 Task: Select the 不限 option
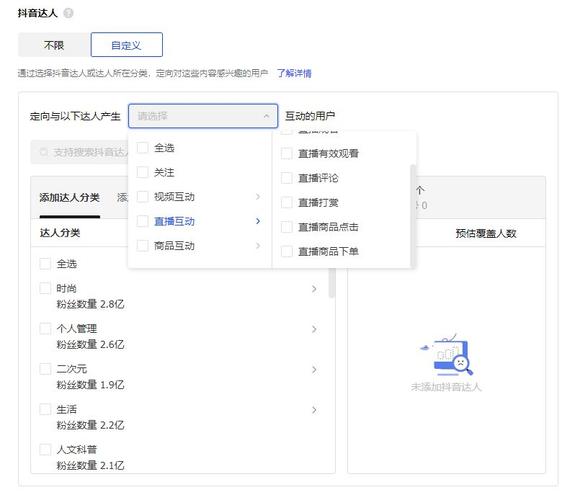coord(54,45)
